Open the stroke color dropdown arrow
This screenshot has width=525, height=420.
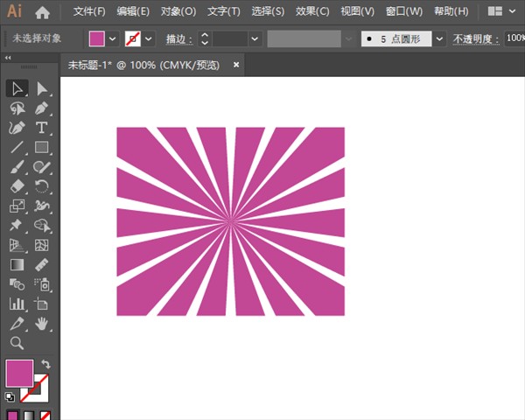click(149, 39)
